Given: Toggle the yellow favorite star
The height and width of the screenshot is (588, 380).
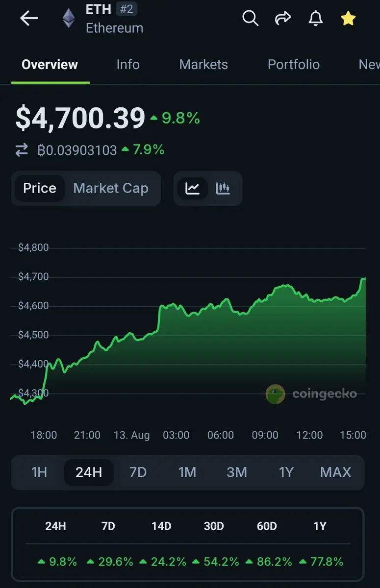Looking at the screenshot, I should tap(348, 19).
